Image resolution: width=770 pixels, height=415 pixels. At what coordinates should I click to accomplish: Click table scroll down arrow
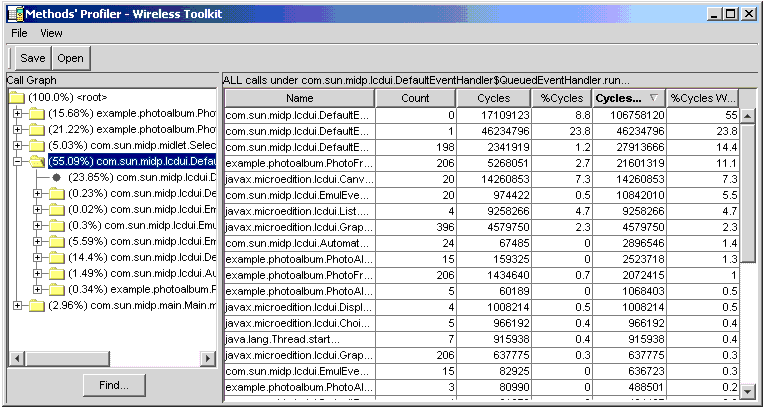[748, 391]
